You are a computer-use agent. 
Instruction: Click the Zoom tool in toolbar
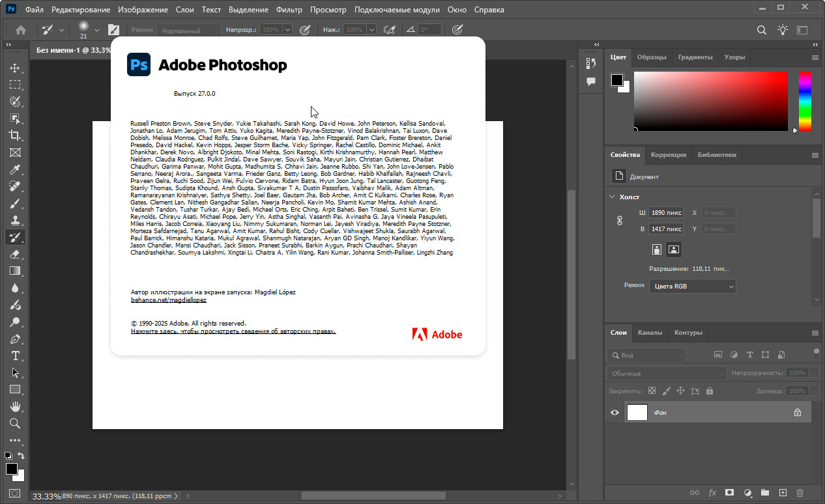pyautogui.click(x=14, y=424)
